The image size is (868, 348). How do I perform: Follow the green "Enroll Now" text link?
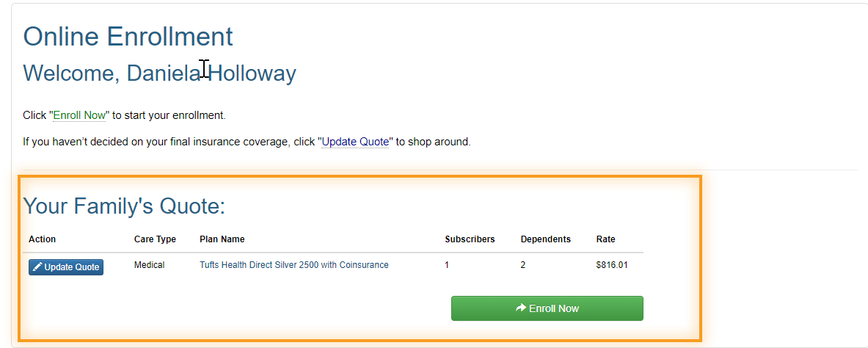[80, 115]
